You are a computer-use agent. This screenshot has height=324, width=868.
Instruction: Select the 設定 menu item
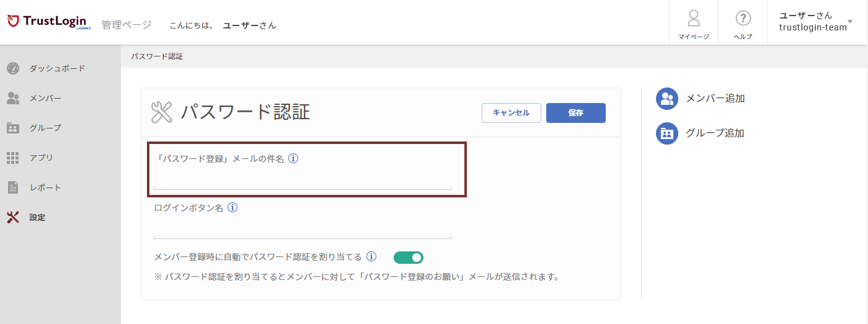click(x=37, y=217)
